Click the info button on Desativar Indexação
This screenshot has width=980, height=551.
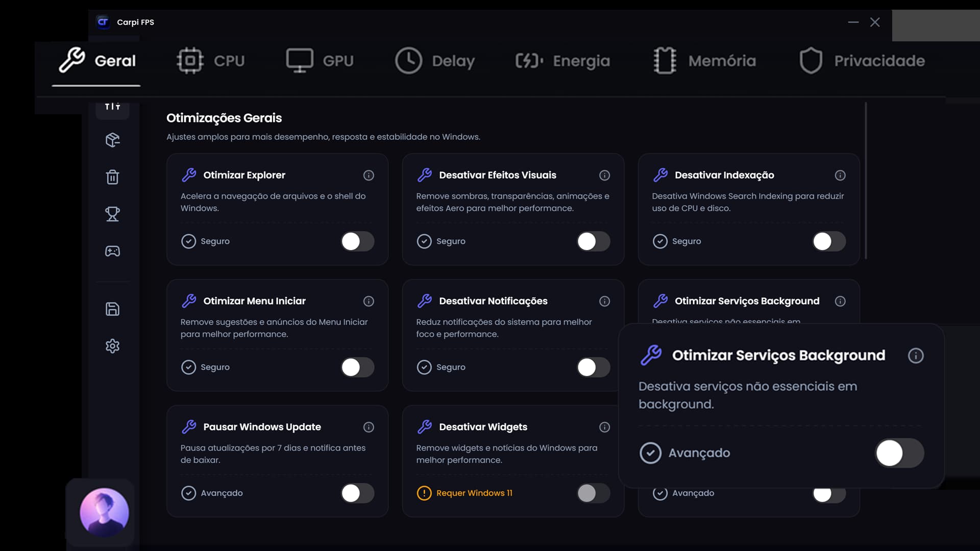coord(840,175)
